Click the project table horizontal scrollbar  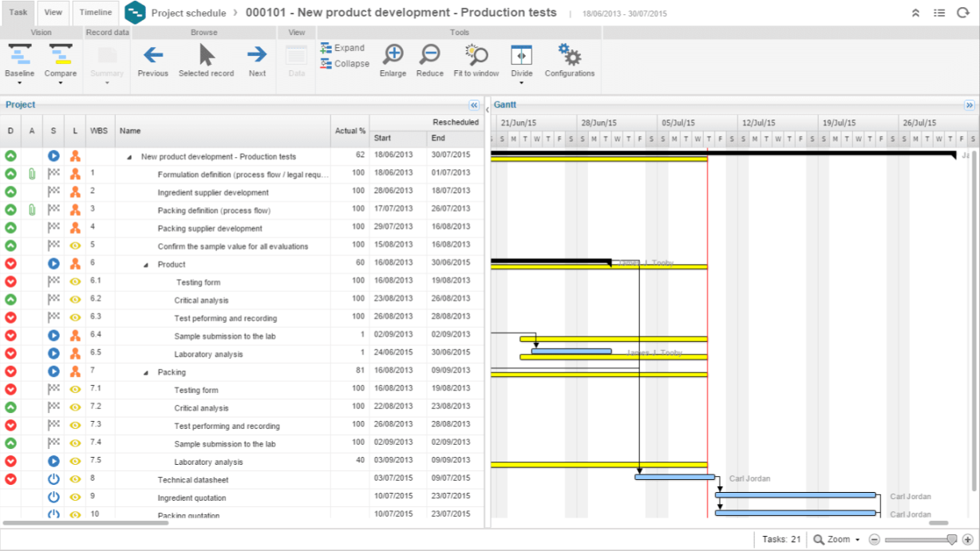coord(86,523)
